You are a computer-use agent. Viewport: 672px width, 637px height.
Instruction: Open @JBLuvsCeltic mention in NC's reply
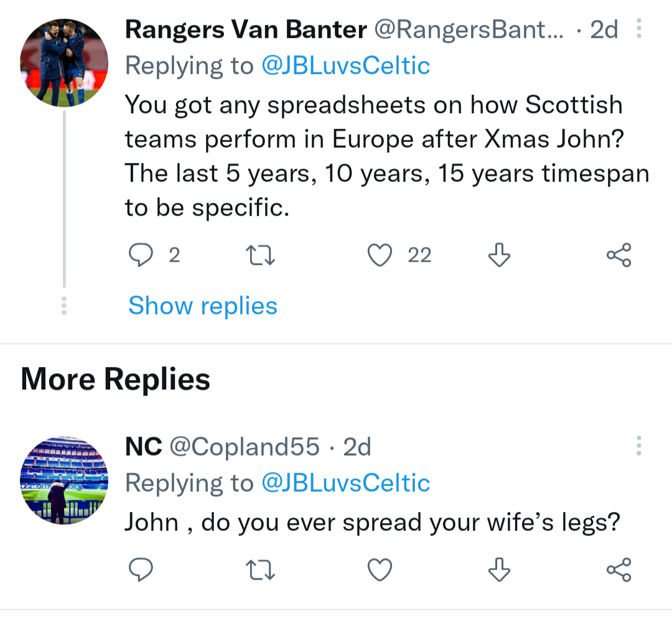pyautogui.click(x=345, y=483)
